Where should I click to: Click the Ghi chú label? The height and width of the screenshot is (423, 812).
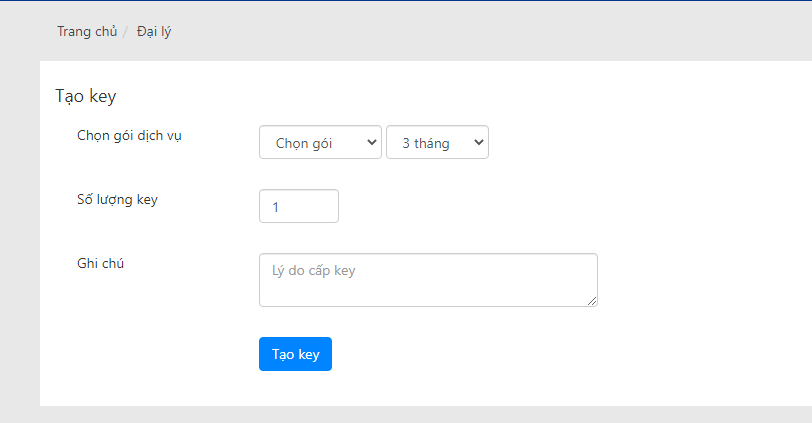[x=100, y=264]
